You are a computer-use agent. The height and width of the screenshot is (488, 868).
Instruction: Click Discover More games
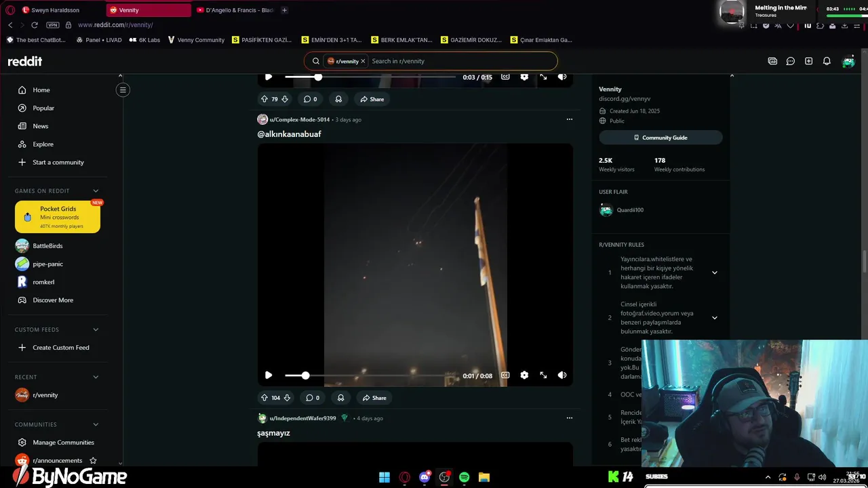click(x=53, y=300)
